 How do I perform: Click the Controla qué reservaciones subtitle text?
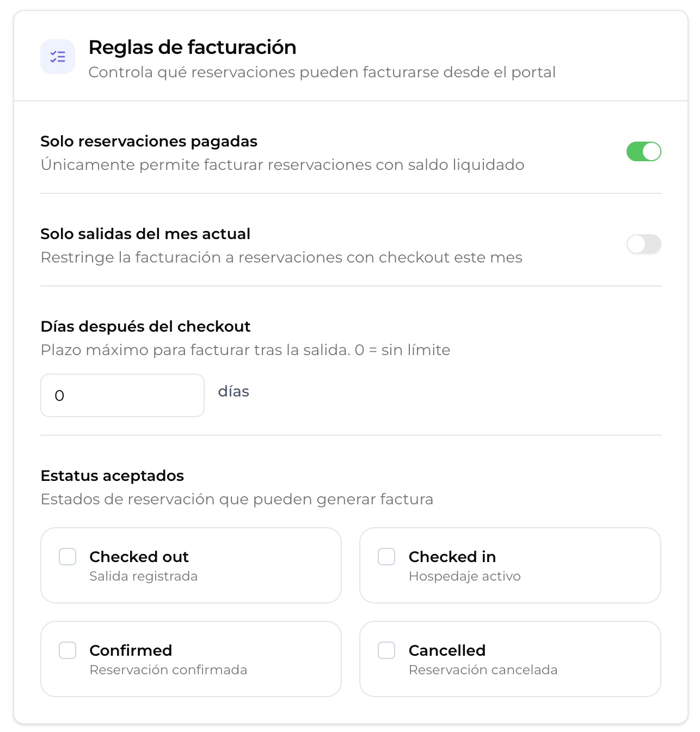322,72
